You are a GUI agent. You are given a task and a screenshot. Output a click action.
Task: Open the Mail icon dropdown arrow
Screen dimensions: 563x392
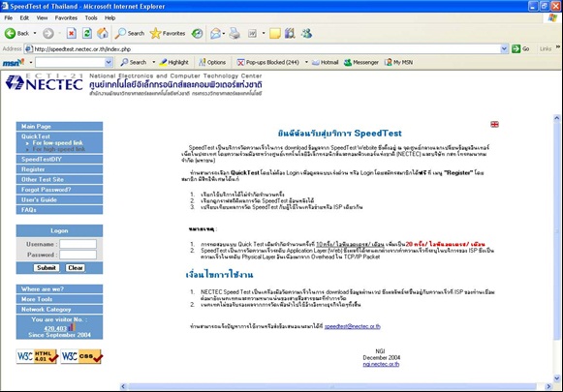pos(224,33)
